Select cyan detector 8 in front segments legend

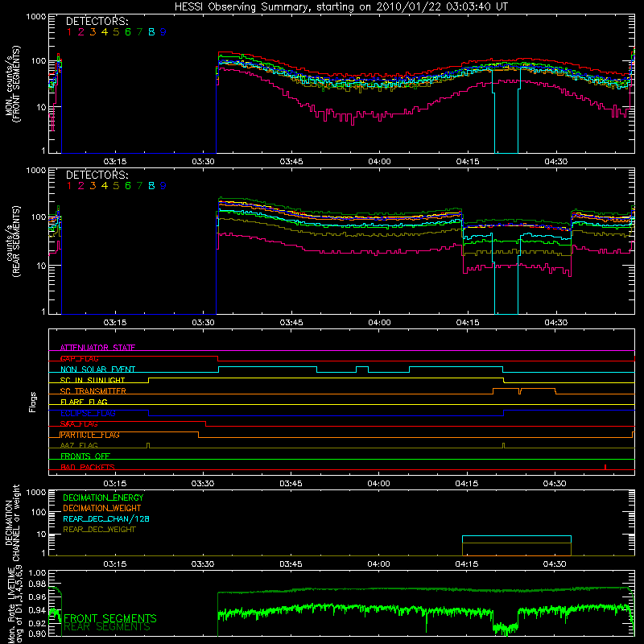tap(151, 32)
